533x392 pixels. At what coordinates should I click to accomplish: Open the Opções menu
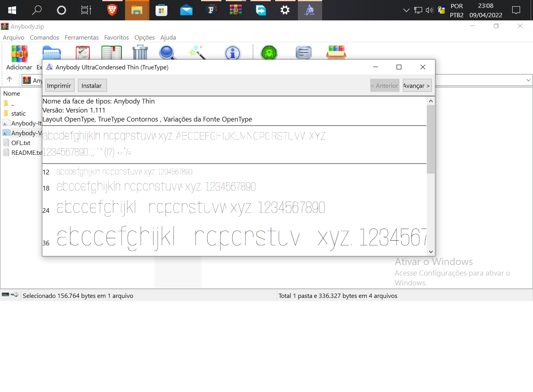[145, 38]
